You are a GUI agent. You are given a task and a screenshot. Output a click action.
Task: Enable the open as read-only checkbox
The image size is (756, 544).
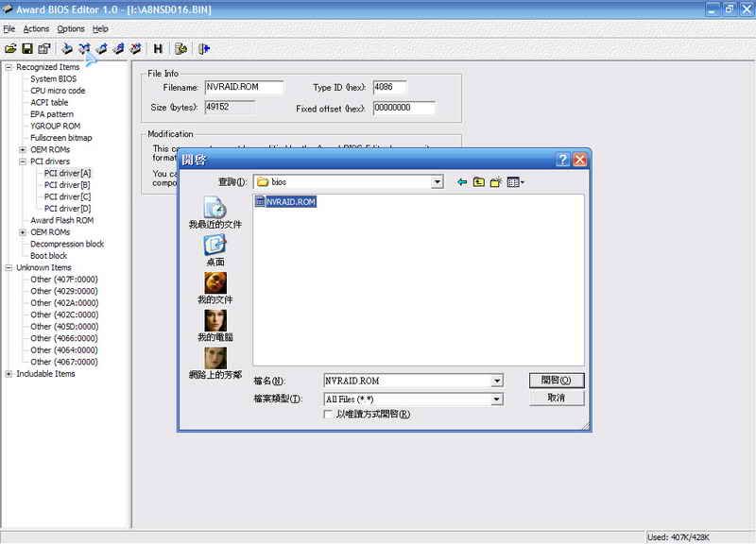click(x=329, y=414)
